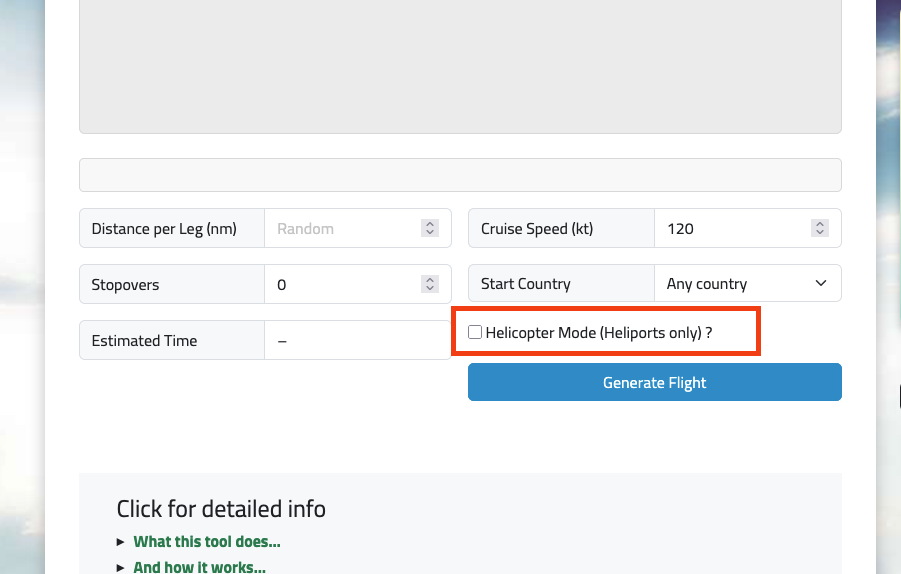Screen dimensions: 901x574
Task: Click the empty bar below the map
Action: tap(460, 175)
